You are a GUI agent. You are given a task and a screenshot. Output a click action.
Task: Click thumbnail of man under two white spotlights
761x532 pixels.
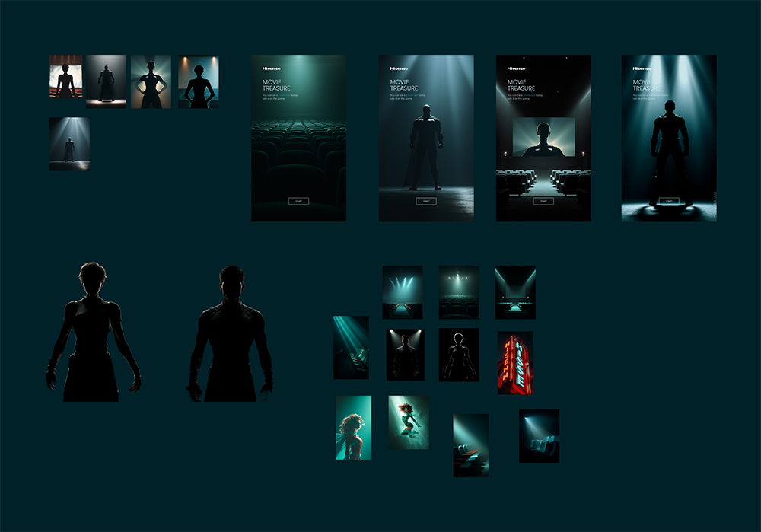[x=405, y=355]
